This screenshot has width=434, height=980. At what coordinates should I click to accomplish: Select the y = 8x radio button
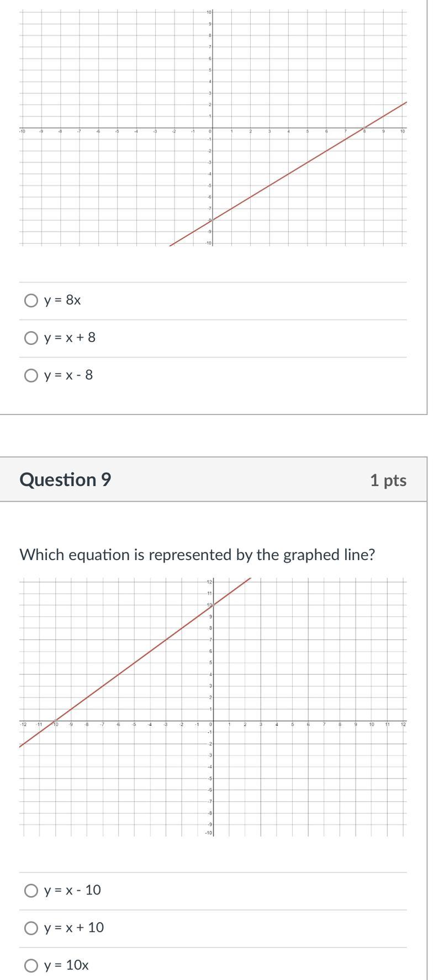click(31, 300)
